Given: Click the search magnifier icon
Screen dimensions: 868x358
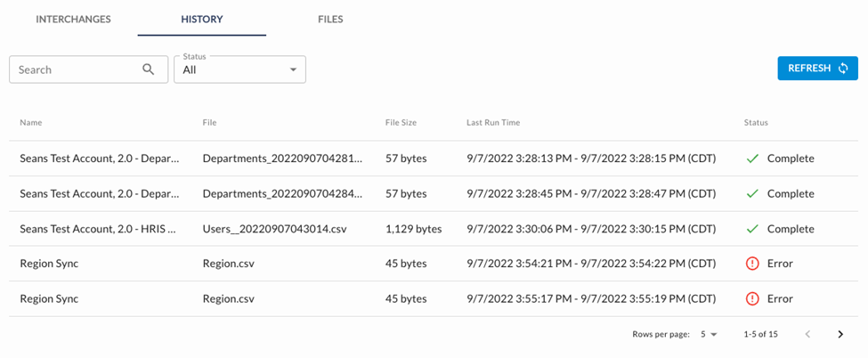Looking at the screenshot, I should point(149,69).
